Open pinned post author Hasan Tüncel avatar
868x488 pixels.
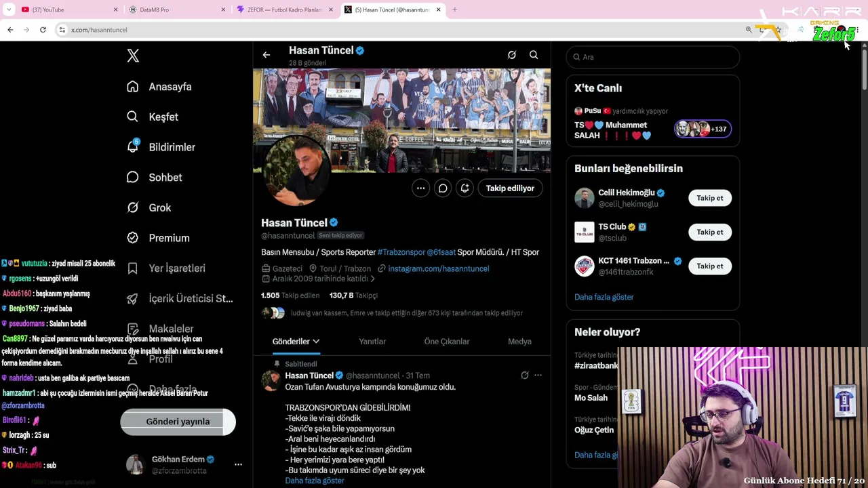tap(271, 380)
